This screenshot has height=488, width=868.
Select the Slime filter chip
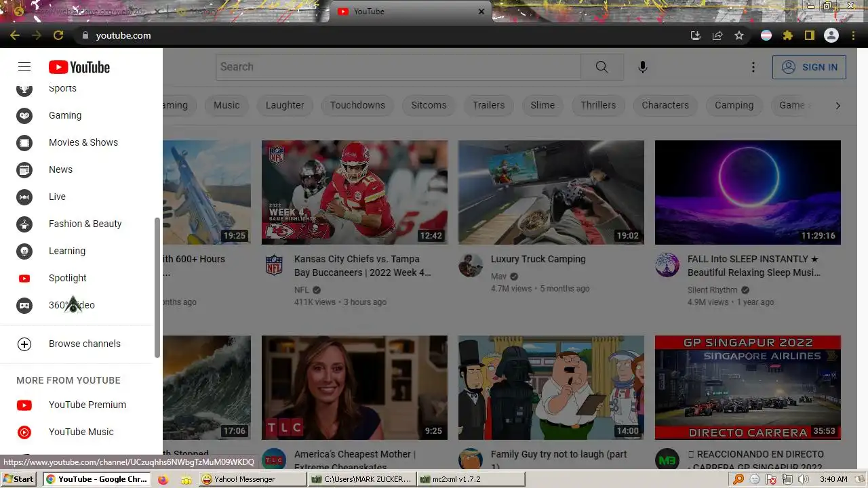pyautogui.click(x=542, y=105)
